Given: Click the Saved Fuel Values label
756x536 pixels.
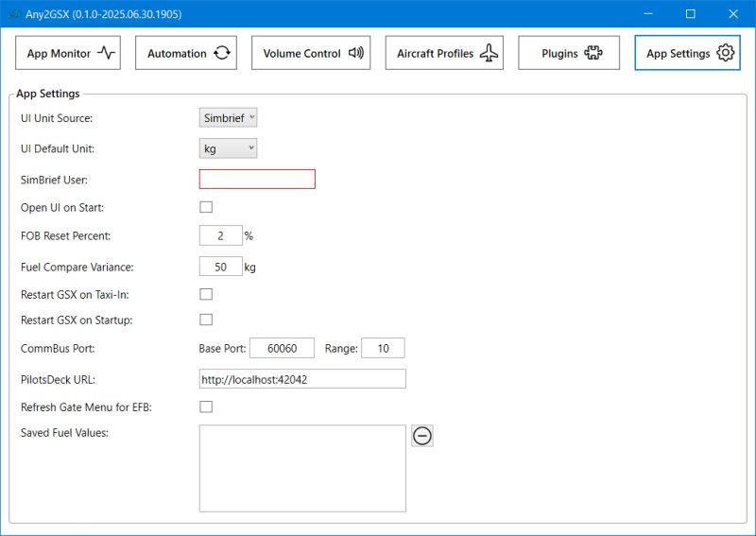Looking at the screenshot, I should pos(64,433).
